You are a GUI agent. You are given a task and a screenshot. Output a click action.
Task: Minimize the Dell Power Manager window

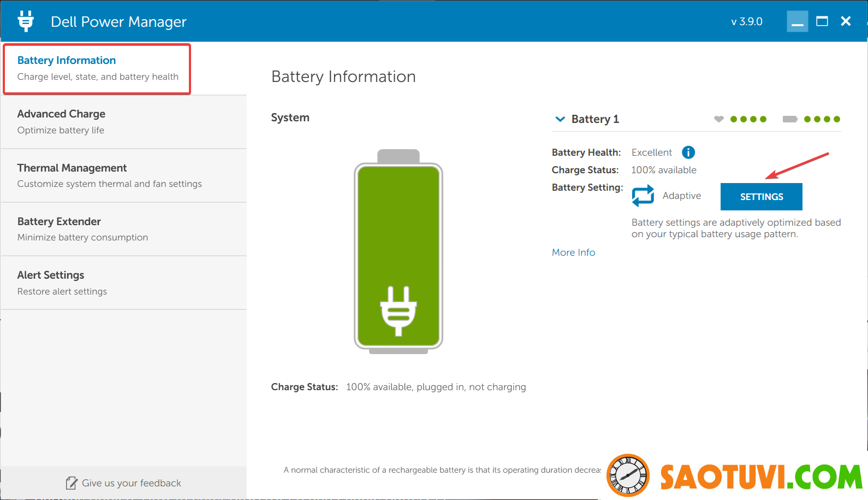tap(798, 21)
